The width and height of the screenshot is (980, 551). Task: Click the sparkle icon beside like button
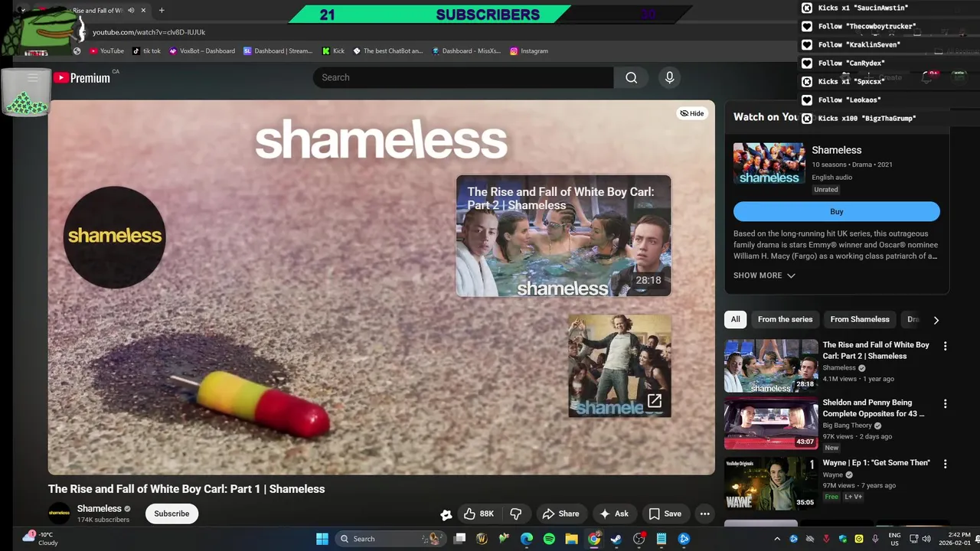point(446,514)
